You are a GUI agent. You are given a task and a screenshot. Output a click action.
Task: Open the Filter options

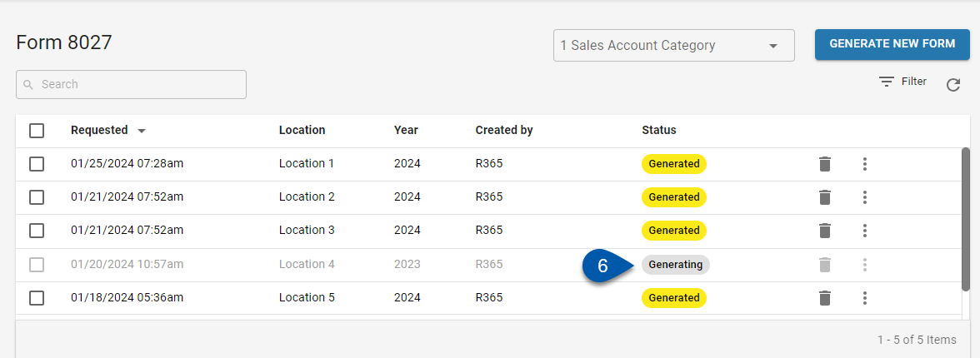point(903,82)
